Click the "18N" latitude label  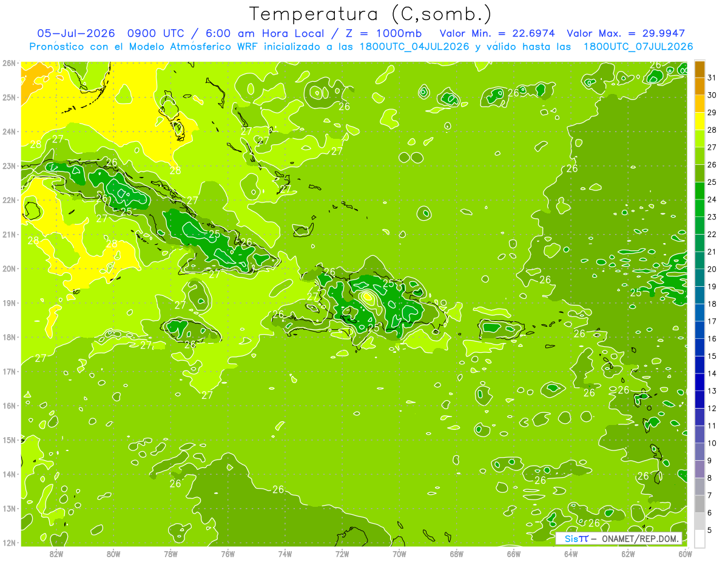(x=9, y=337)
